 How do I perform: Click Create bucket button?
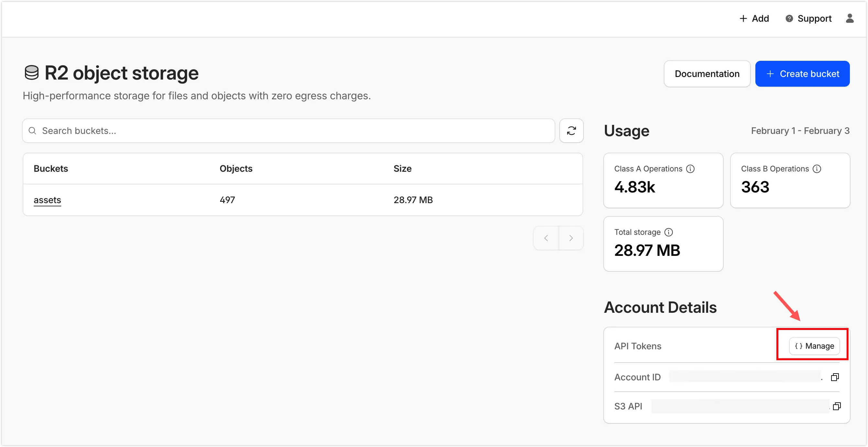click(x=802, y=74)
